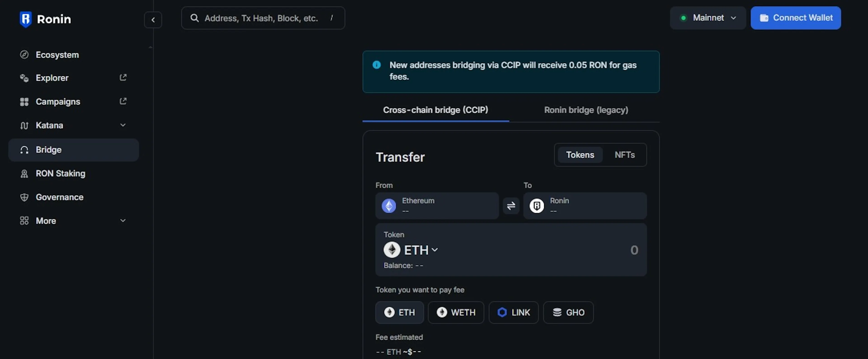Open Bridge in the sidebar
The width and height of the screenshot is (868, 359).
(74, 150)
